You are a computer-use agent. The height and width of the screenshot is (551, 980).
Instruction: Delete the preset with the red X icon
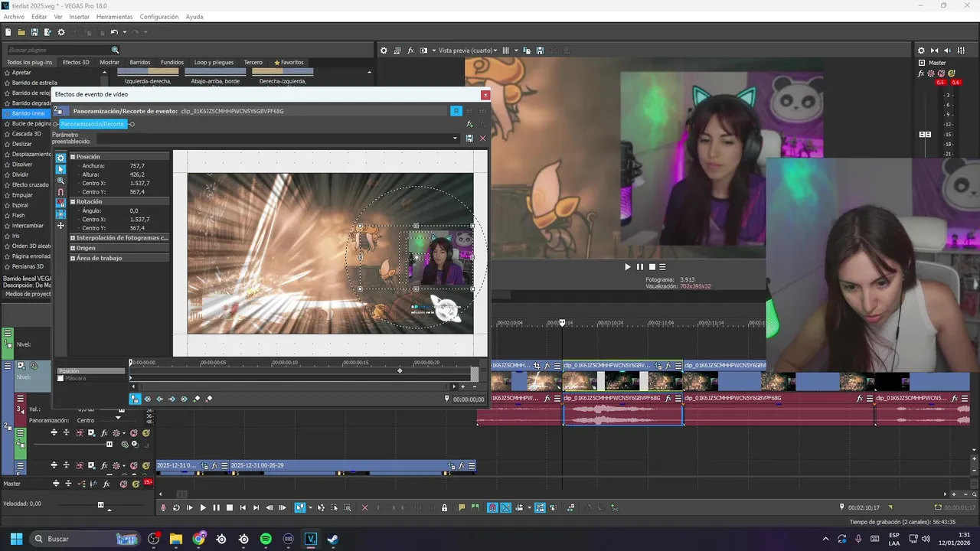pos(482,139)
